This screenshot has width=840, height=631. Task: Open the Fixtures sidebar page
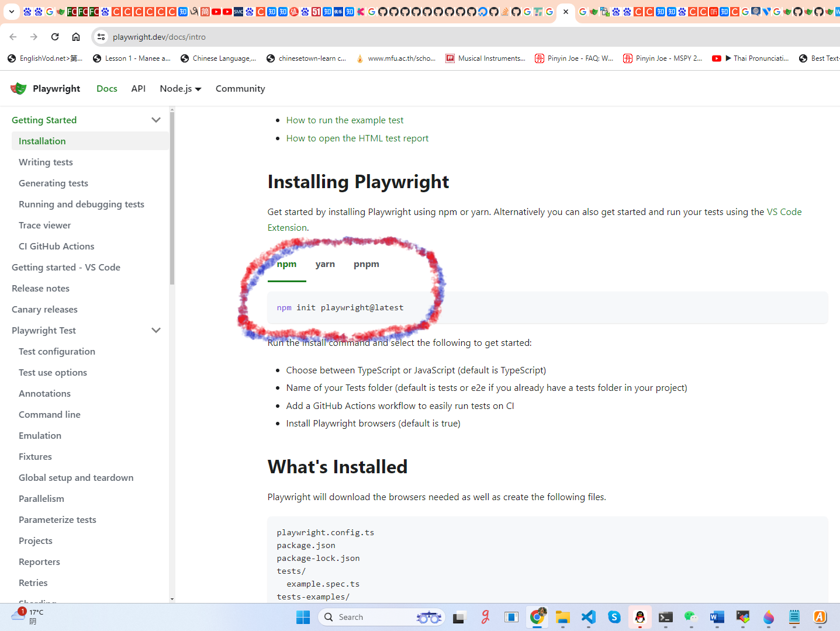[x=35, y=456]
